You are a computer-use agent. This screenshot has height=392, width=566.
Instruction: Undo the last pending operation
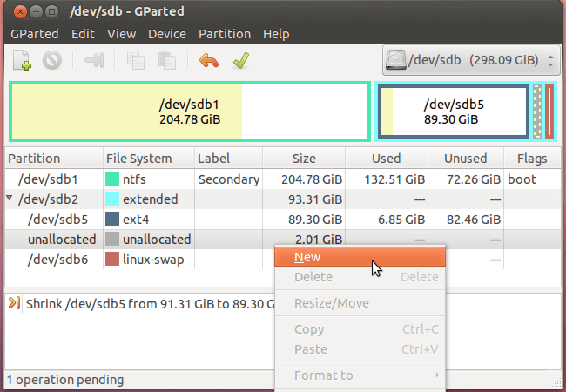[x=209, y=61]
